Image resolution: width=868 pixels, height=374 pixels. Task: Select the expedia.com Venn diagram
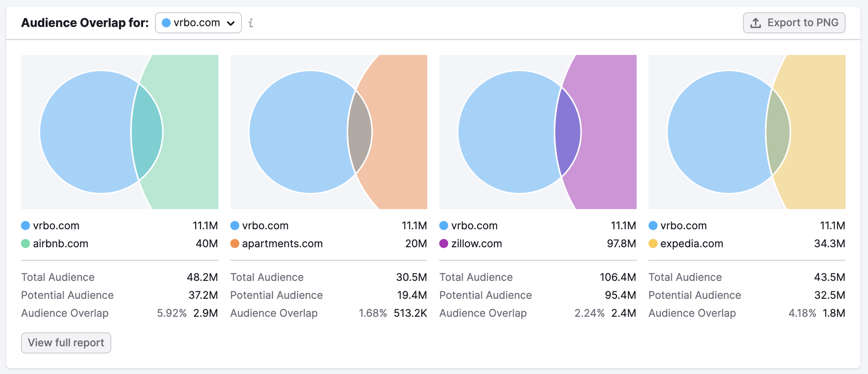(x=747, y=132)
